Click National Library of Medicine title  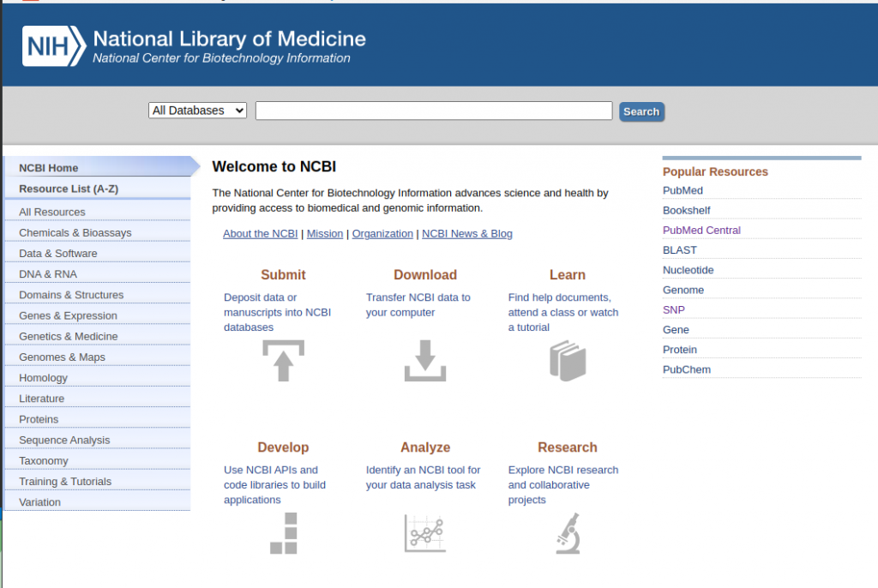229,39
